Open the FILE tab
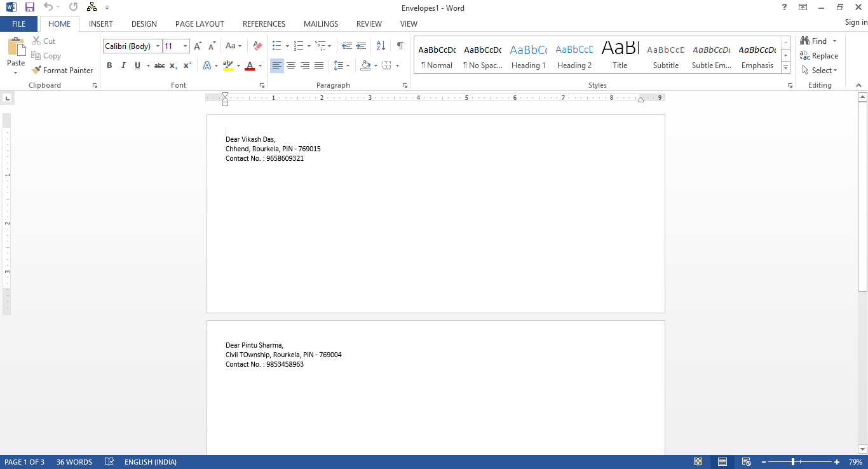This screenshot has width=868, height=469. (19, 24)
